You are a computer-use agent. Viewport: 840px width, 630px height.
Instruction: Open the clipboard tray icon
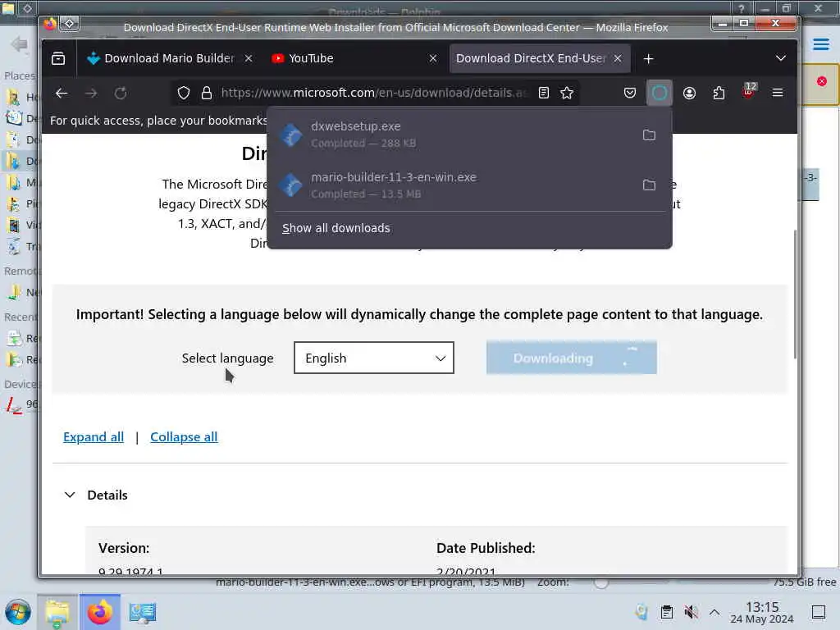point(666,612)
